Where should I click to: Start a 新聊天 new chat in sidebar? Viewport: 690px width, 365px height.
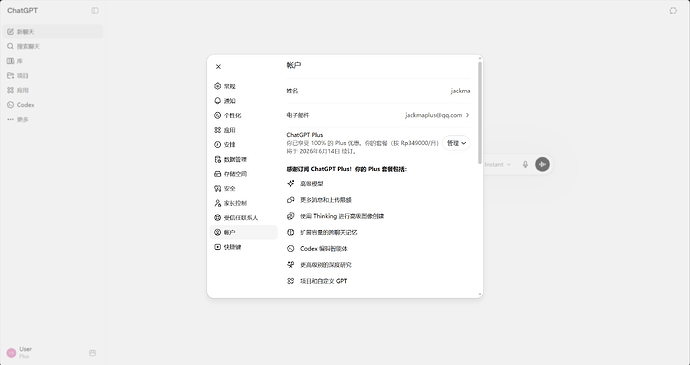[53, 32]
